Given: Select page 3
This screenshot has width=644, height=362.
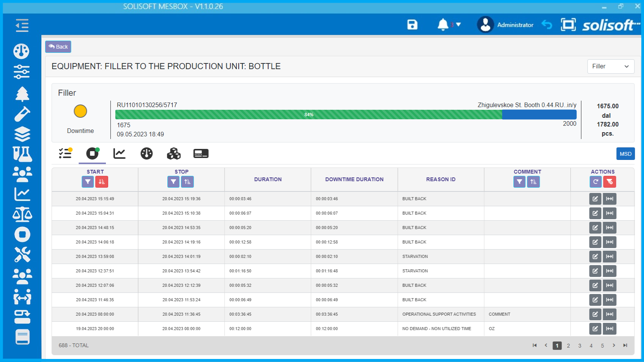Looking at the screenshot, I should coord(580,346).
